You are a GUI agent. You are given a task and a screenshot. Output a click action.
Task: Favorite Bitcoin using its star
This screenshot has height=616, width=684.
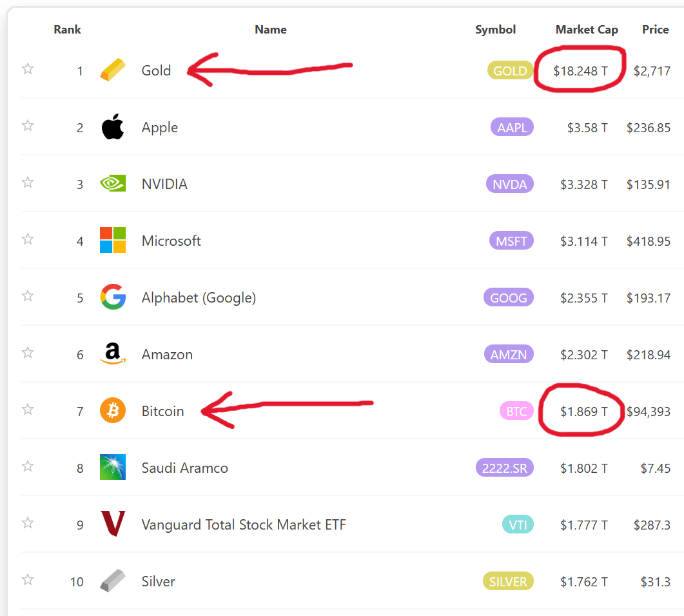click(27, 409)
